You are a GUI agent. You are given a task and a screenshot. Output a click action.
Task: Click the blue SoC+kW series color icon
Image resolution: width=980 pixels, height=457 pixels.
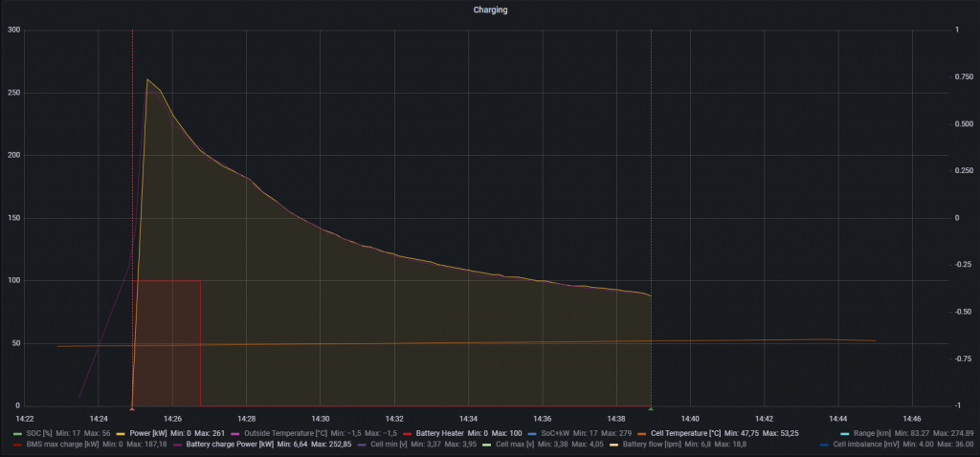[532, 433]
